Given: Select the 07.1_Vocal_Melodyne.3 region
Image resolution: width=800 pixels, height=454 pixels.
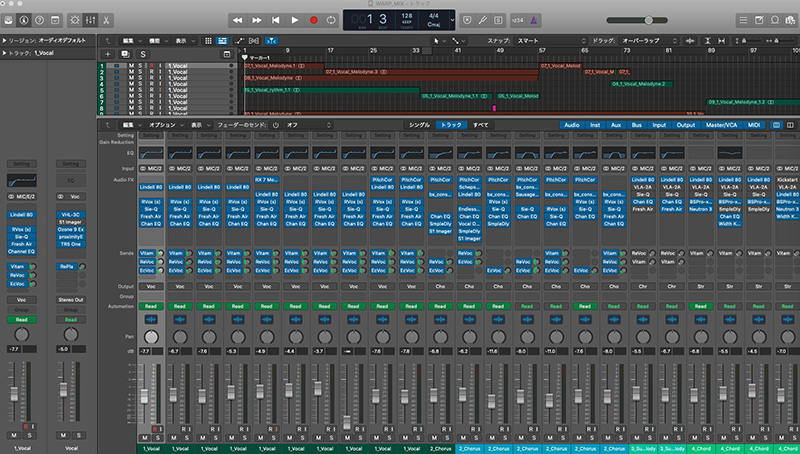Looking at the screenshot, I should click(x=432, y=72).
